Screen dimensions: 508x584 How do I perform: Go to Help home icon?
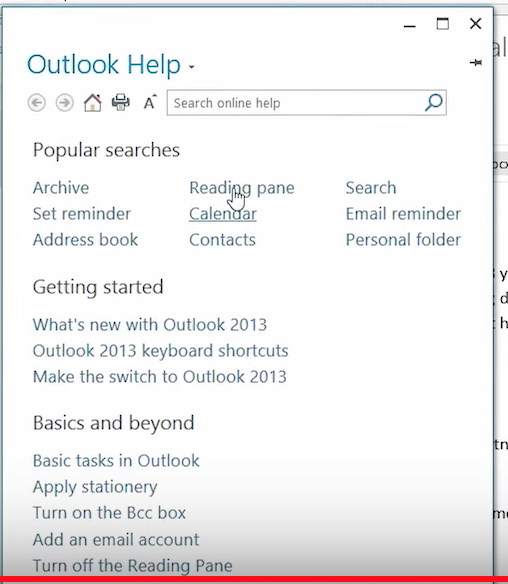coord(92,102)
